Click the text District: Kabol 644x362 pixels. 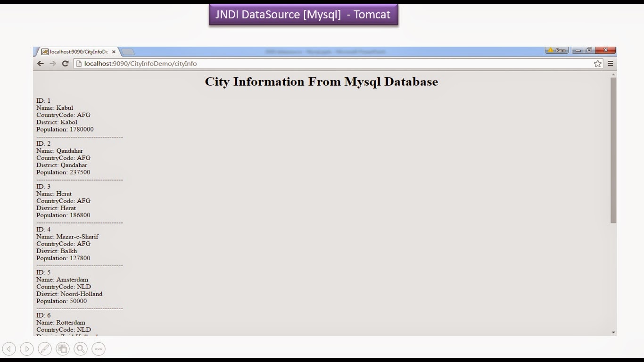coord(57,122)
